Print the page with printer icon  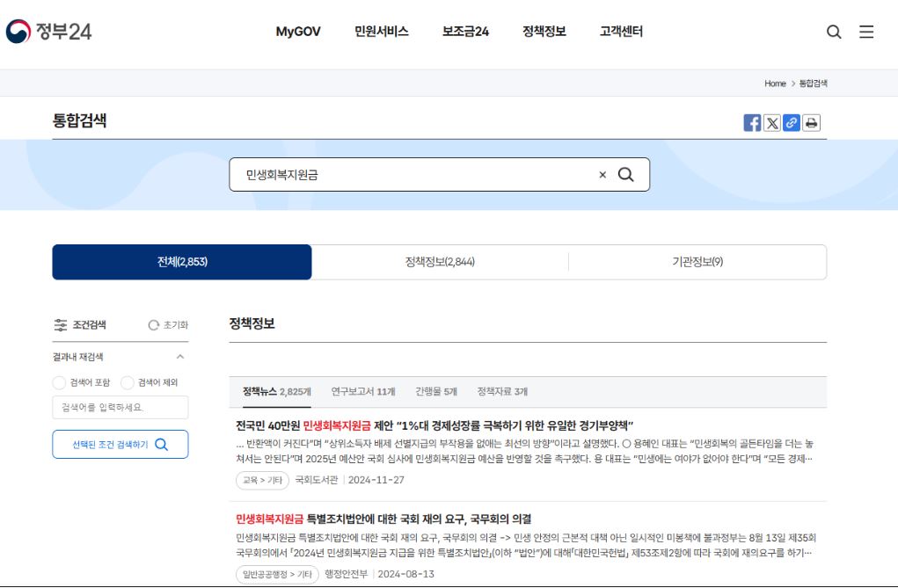(x=811, y=122)
